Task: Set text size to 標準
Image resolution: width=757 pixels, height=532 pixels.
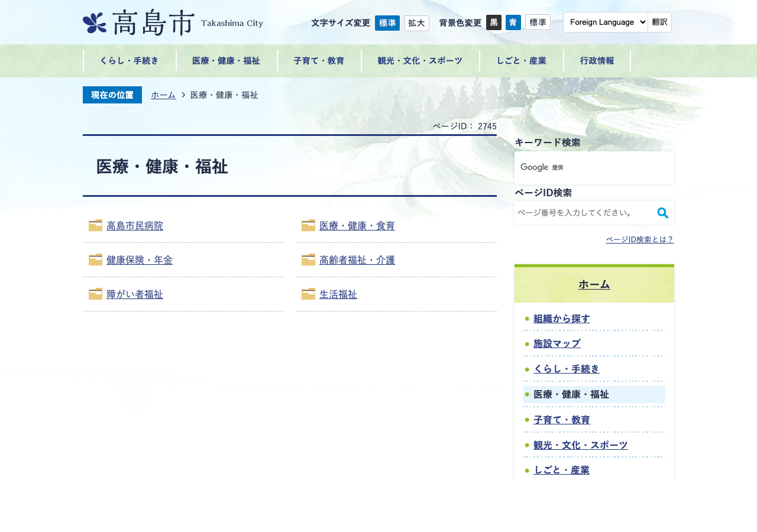Action: coord(387,23)
